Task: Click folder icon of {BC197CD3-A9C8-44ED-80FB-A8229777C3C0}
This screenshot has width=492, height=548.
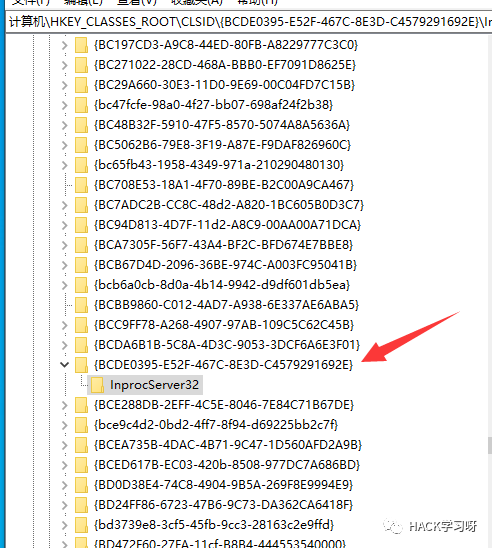Action: tap(81, 45)
